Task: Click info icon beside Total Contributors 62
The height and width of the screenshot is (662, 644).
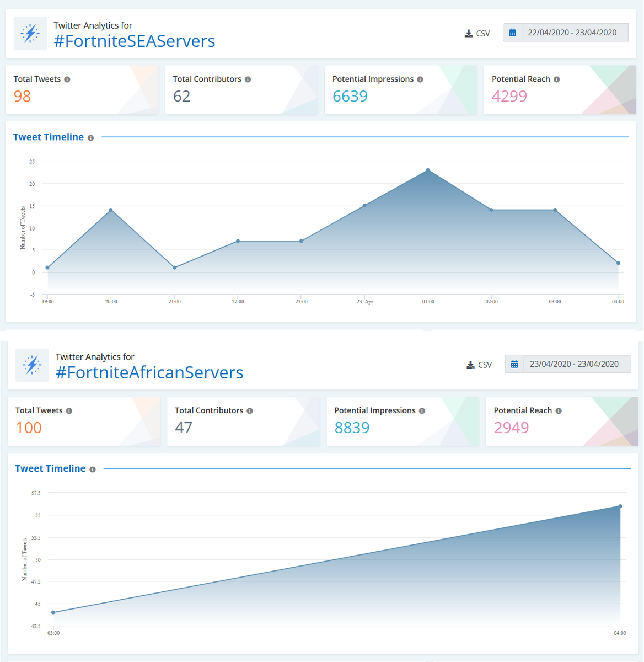Action: pyautogui.click(x=248, y=79)
